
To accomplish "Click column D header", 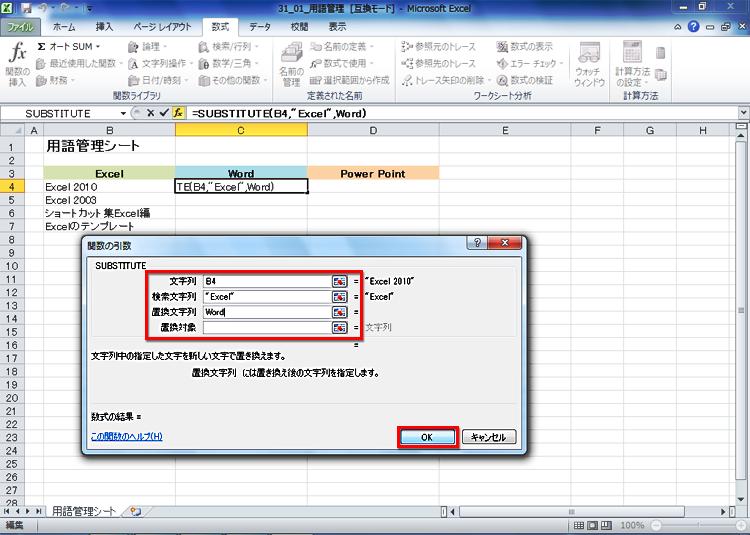I will 373,130.
